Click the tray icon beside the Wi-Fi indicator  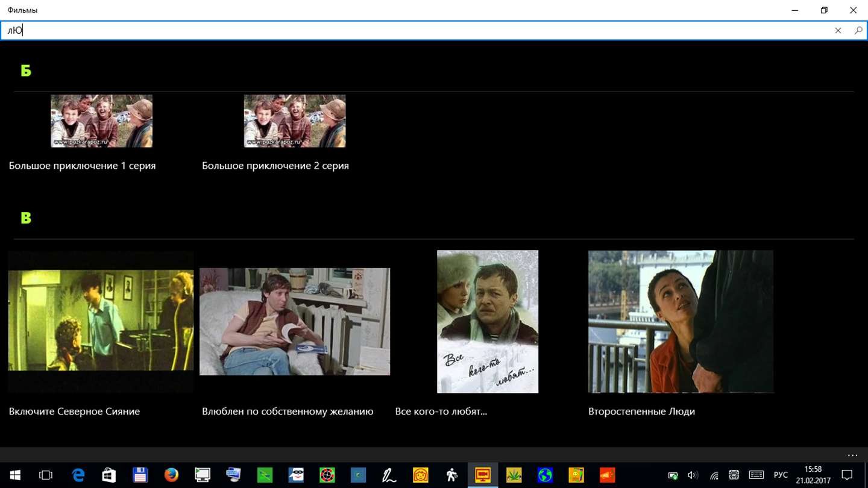(x=734, y=475)
